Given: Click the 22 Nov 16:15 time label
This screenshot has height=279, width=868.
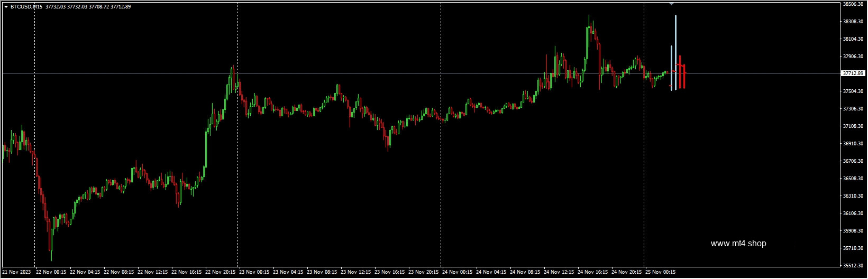Looking at the screenshot, I should (186, 273).
